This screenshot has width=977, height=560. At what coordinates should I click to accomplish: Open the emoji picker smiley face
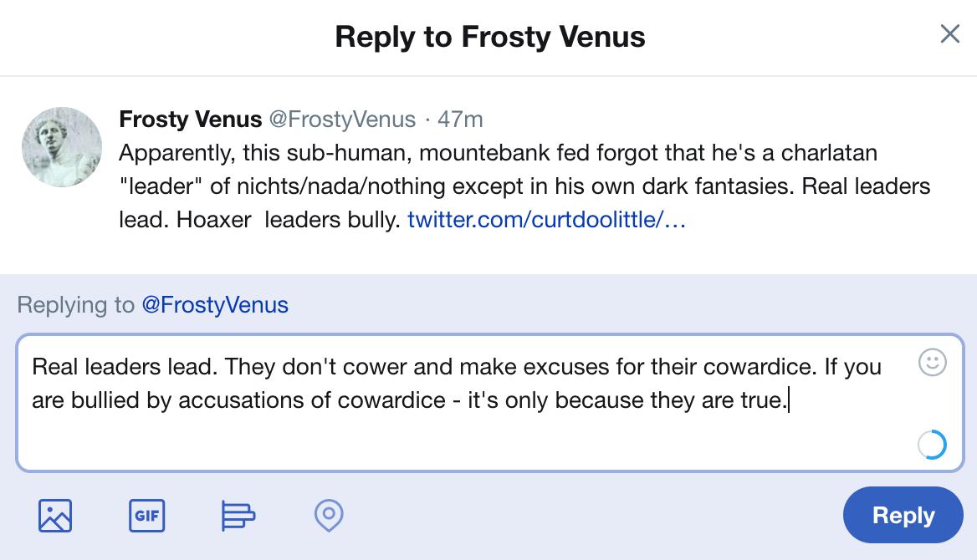point(933,363)
